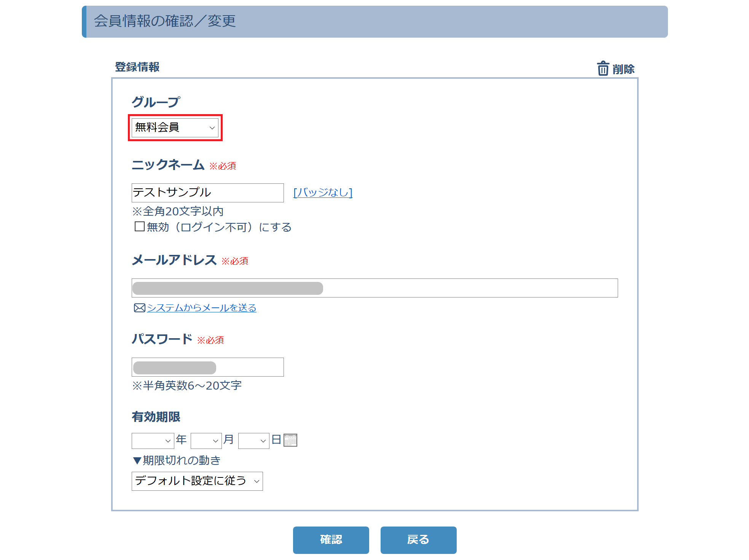
Task: Click the 有効期限 section label
Action: (x=156, y=417)
